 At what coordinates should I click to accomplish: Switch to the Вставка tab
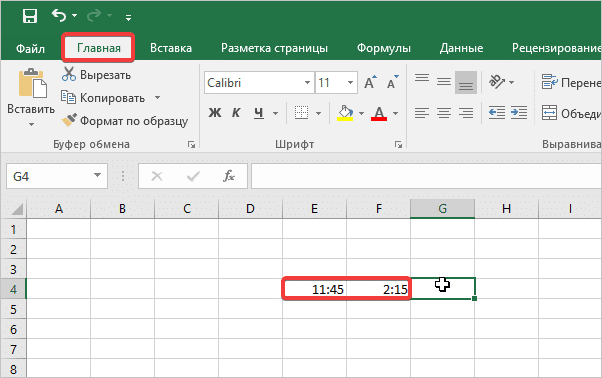point(171,48)
